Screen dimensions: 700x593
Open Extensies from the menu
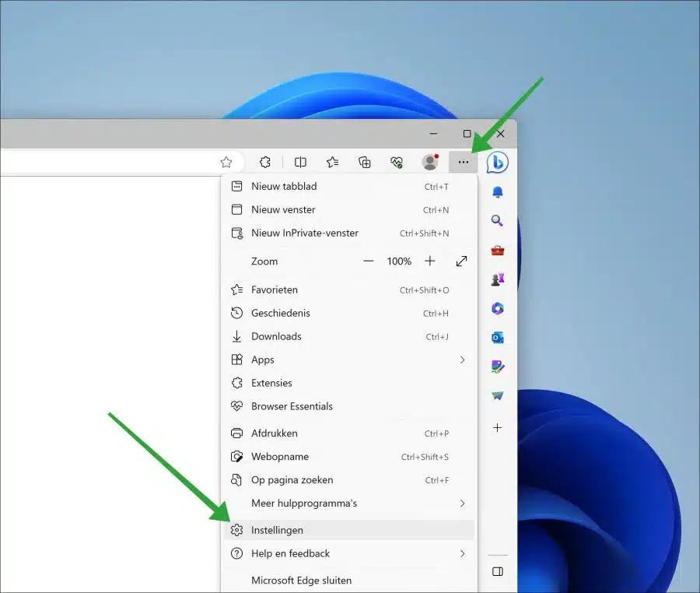tap(349, 383)
